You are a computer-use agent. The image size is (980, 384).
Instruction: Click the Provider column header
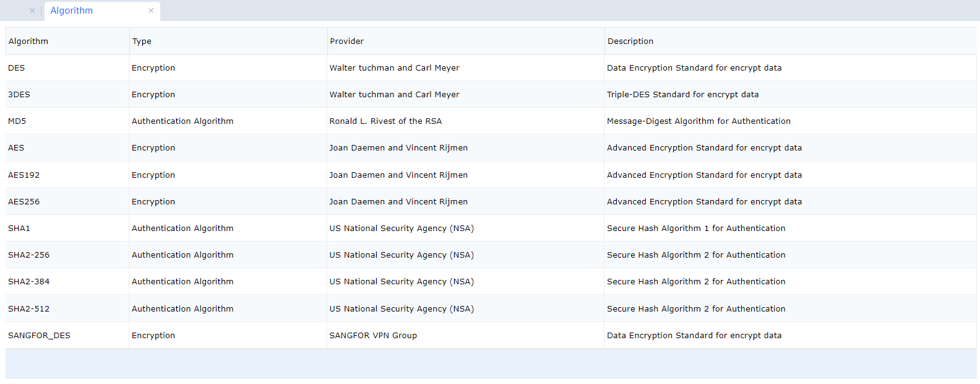[x=346, y=41]
